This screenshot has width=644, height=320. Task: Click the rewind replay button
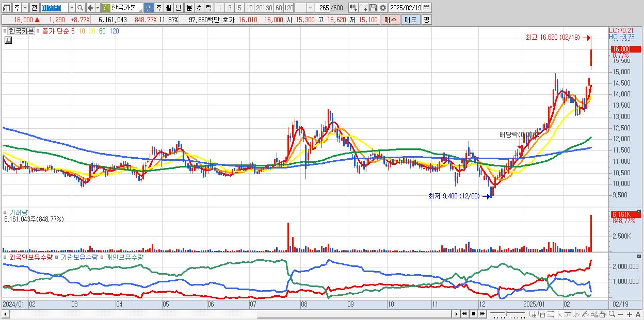(x=464, y=314)
